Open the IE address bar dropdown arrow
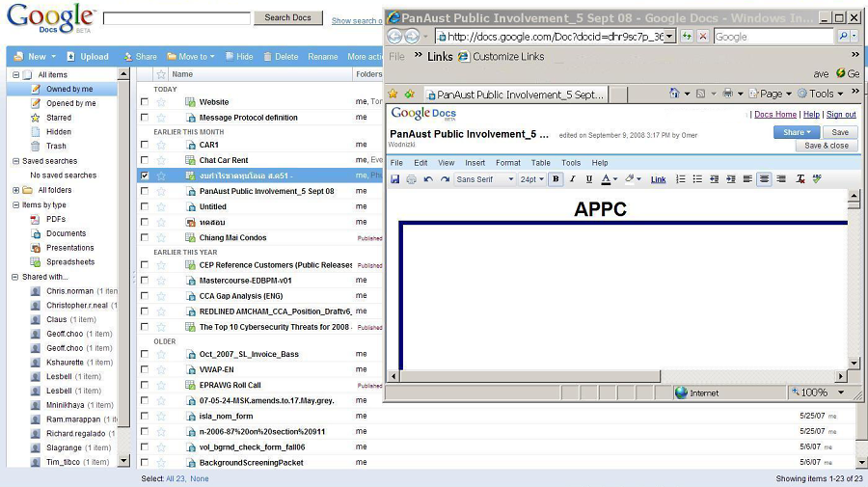 669,37
